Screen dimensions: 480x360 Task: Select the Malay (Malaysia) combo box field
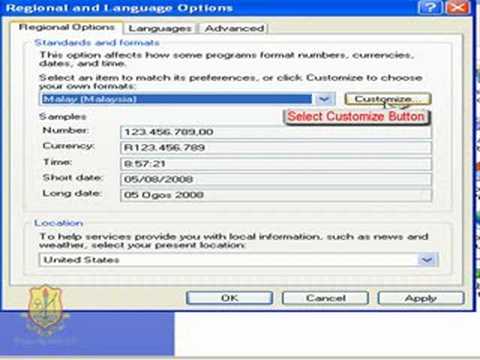[187, 99]
